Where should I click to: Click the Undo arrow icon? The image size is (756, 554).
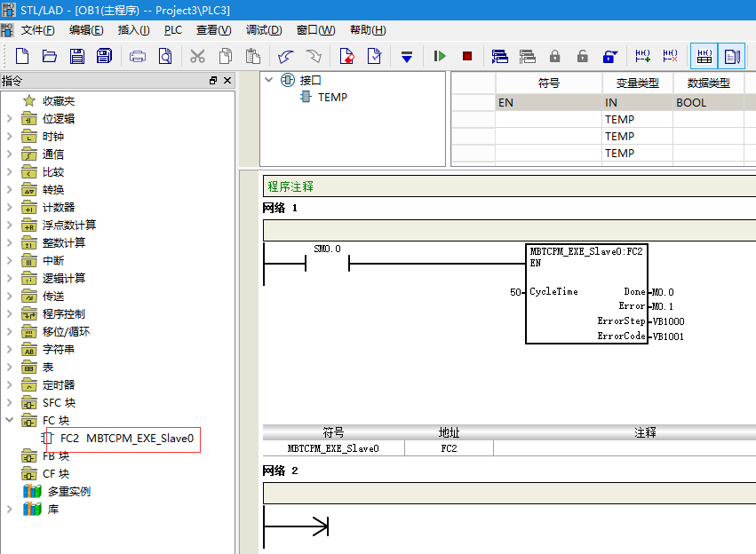point(285,56)
